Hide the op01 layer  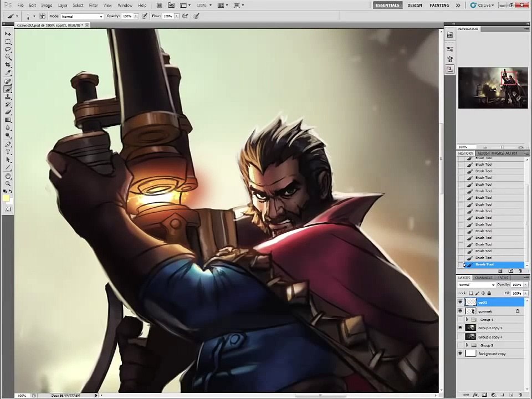tap(460, 302)
